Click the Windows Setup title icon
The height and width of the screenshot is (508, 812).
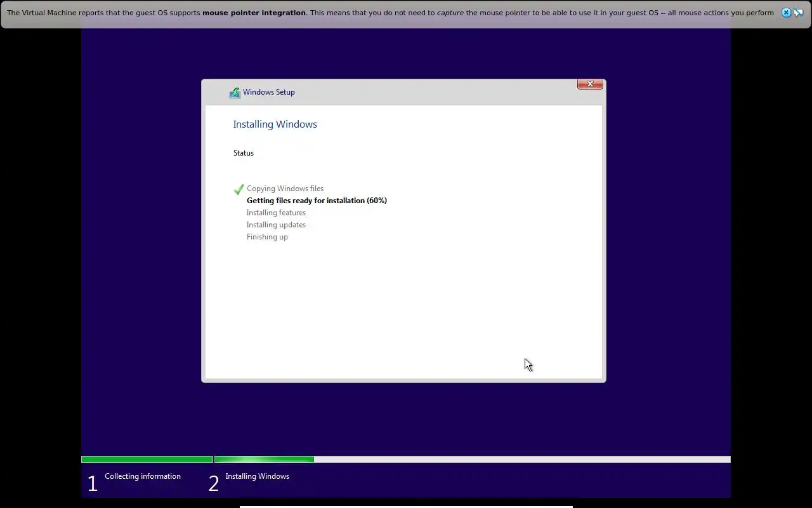(235, 93)
